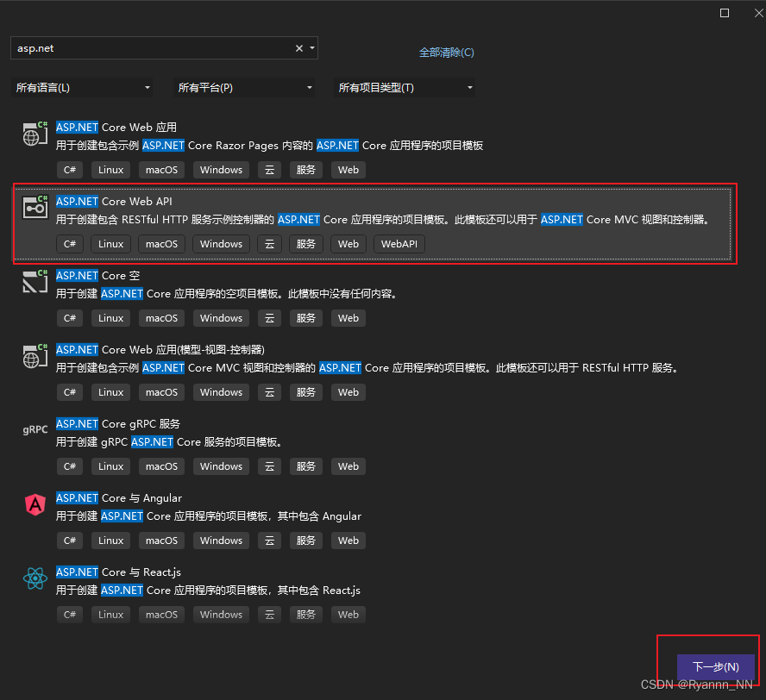
Task: Click C# tag under gRPC 服务 template
Action: click(69, 466)
